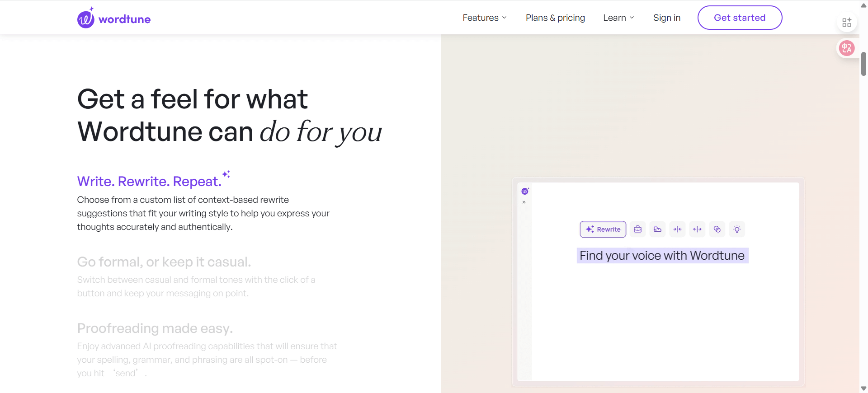The image size is (868, 393).
Task: Click the small Wordtune icon in demo sidebar
Action: [525, 191]
